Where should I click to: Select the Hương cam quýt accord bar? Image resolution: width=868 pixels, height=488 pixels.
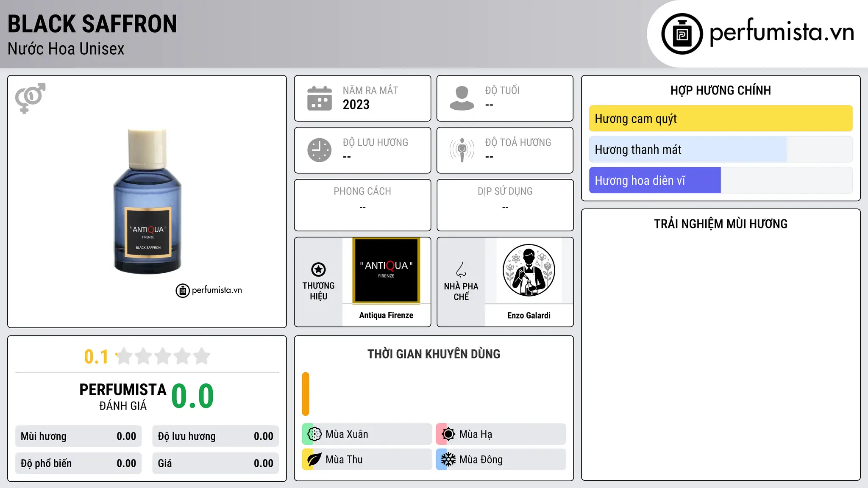(721, 119)
